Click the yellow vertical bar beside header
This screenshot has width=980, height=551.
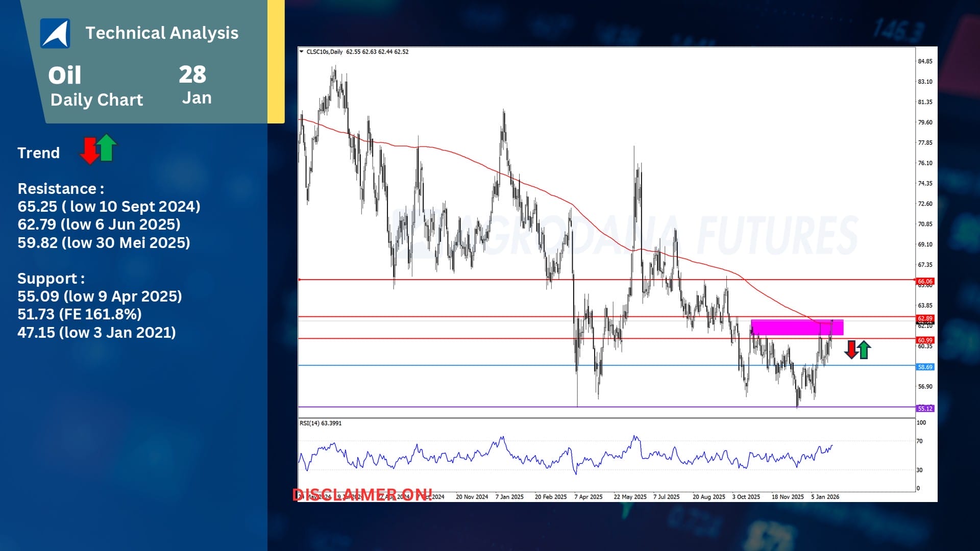click(x=276, y=61)
